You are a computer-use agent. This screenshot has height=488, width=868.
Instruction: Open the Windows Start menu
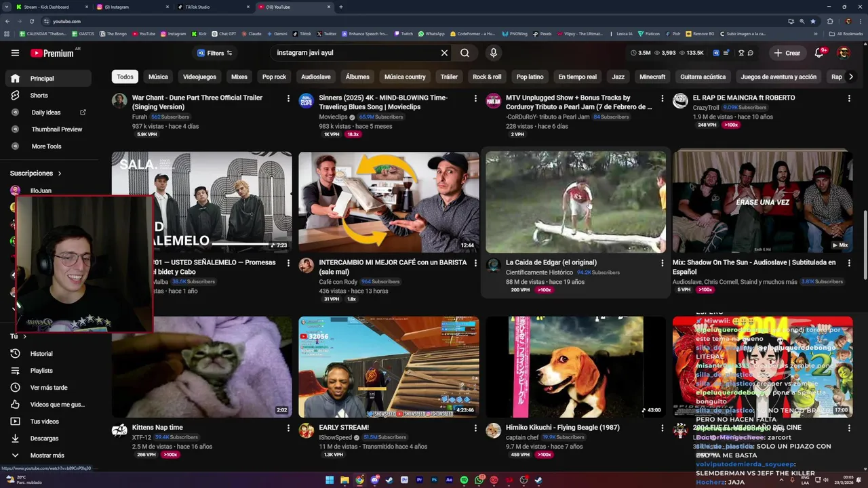[x=330, y=480]
